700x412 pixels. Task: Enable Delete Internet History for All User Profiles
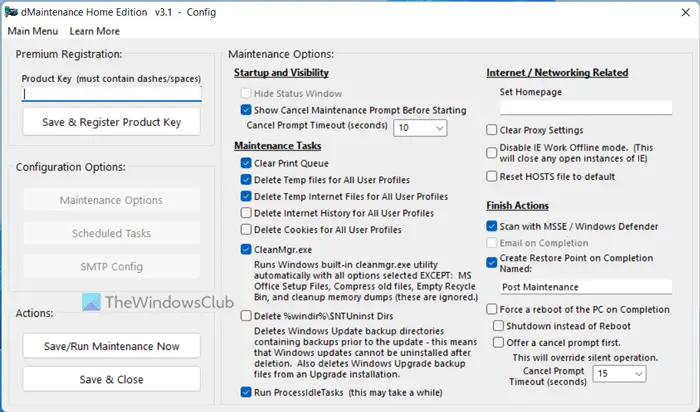[x=246, y=213]
